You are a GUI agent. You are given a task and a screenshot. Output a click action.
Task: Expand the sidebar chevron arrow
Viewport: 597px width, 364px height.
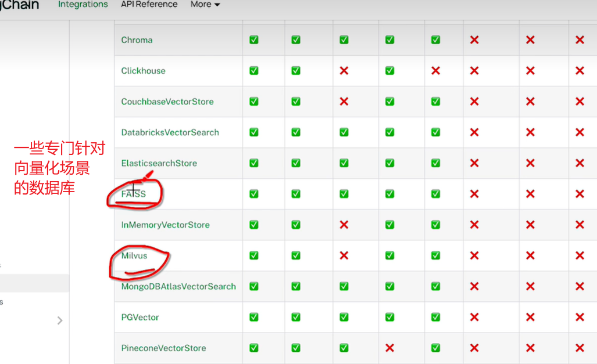[60, 320]
